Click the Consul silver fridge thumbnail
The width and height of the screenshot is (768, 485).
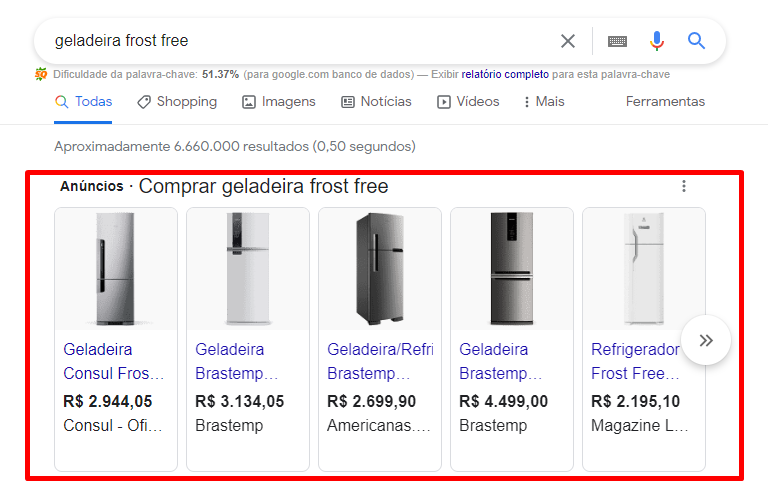(x=116, y=269)
